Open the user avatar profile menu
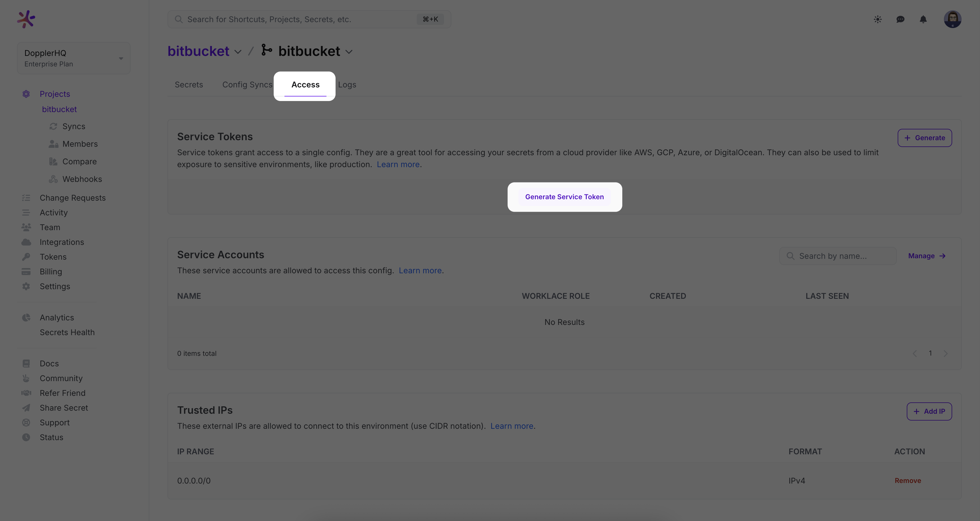Screen dimensions: 980x521 (x=952, y=19)
